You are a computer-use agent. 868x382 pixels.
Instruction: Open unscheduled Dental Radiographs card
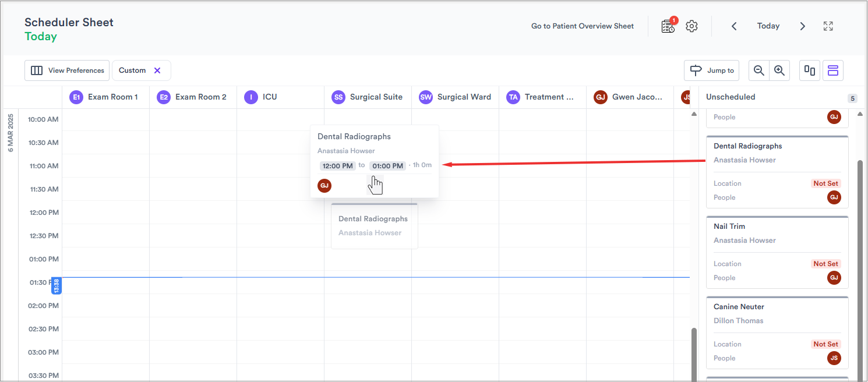click(x=777, y=172)
